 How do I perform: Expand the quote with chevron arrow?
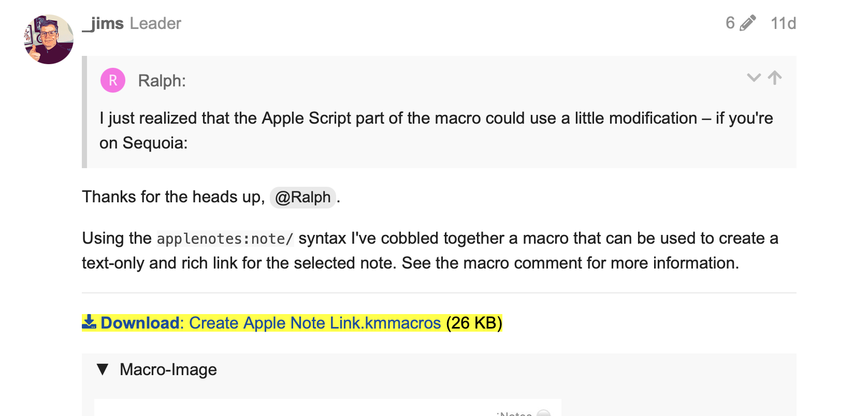point(754,78)
